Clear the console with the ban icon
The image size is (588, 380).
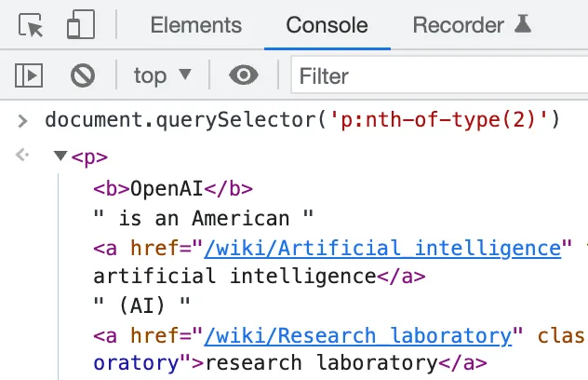click(x=83, y=75)
